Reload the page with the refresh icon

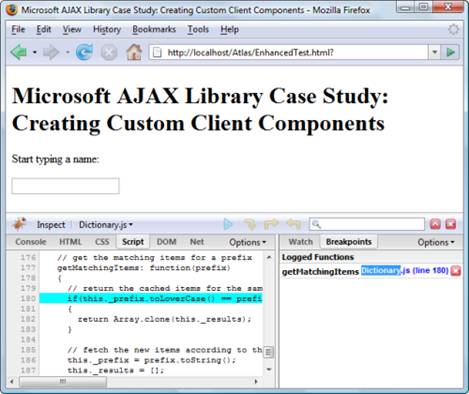(x=85, y=52)
